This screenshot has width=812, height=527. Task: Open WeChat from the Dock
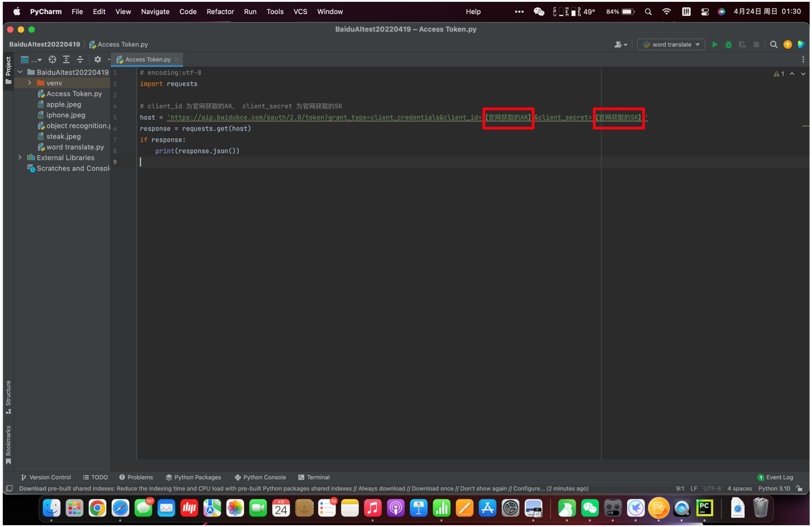pos(590,508)
